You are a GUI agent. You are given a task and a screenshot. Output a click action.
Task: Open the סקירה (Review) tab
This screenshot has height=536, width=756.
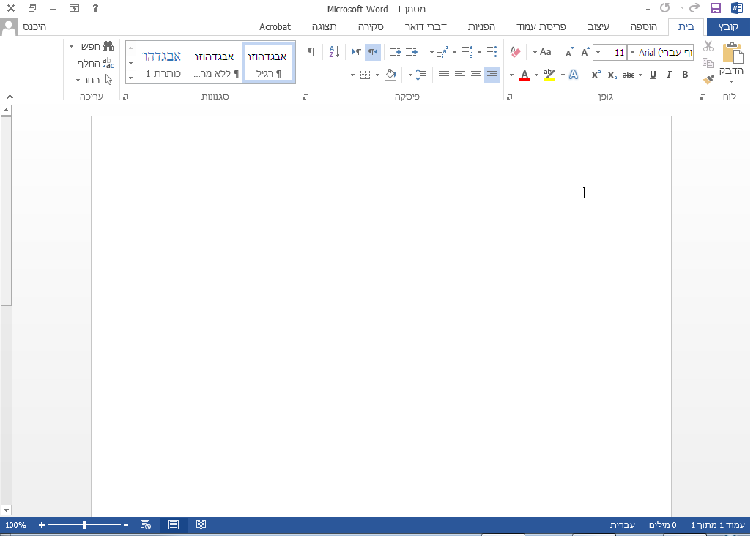coord(371,27)
